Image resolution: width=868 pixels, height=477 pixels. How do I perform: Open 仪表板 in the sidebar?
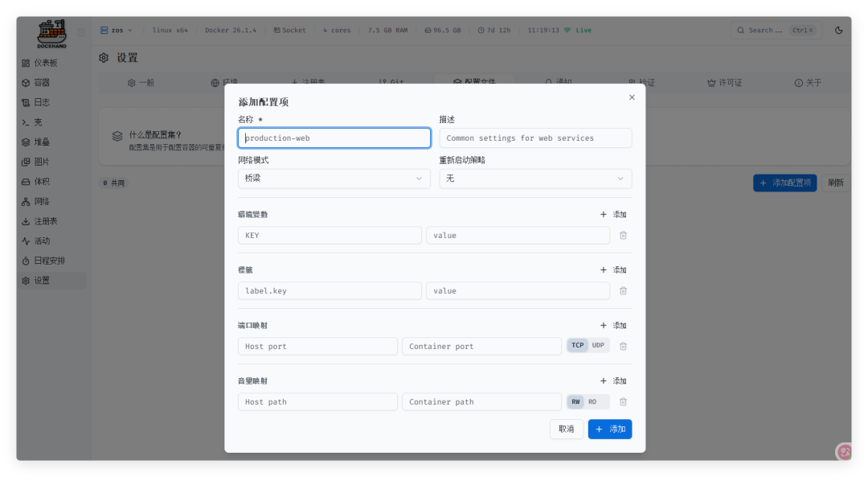coord(52,63)
